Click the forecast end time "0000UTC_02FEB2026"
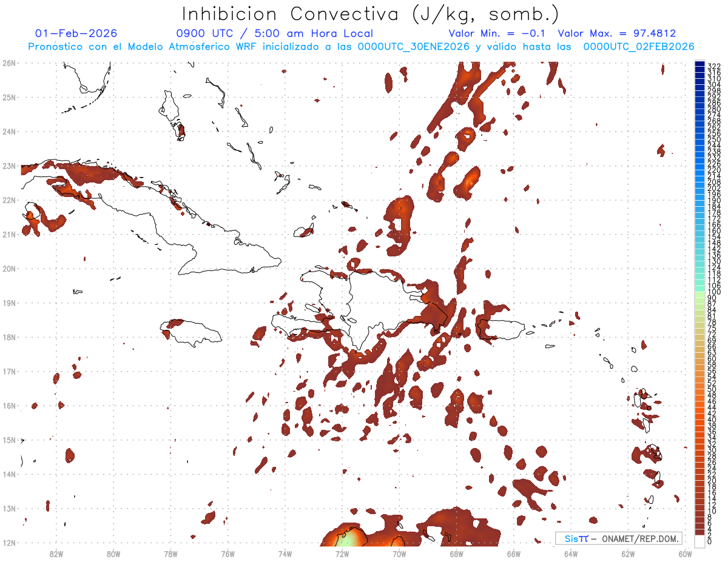Screen dimensions: 728x562 [639, 47]
